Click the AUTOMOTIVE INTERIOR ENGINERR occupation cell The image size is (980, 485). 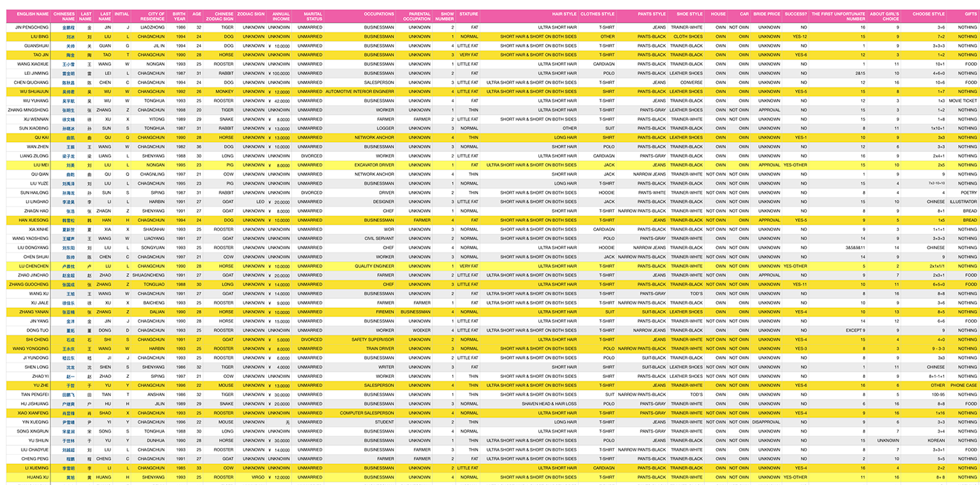tap(360, 92)
